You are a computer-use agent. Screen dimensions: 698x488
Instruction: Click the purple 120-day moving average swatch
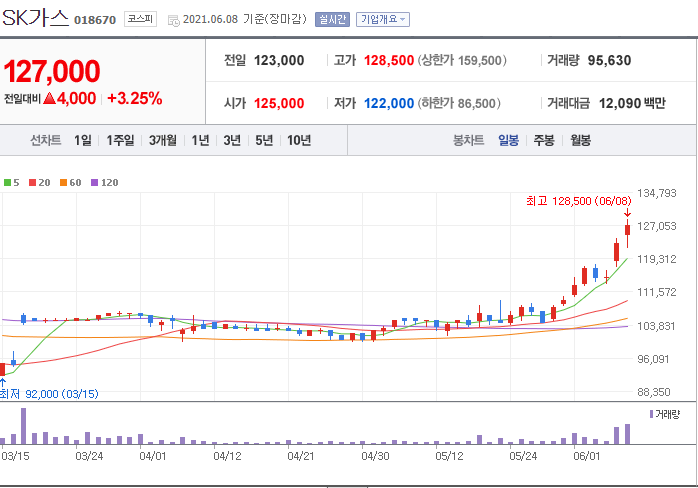pos(94,183)
